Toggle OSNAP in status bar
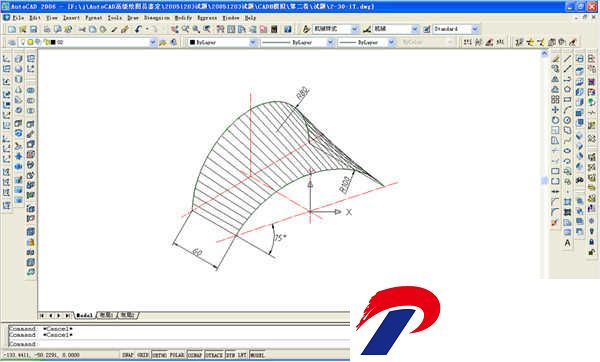600x362 pixels. (x=195, y=355)
